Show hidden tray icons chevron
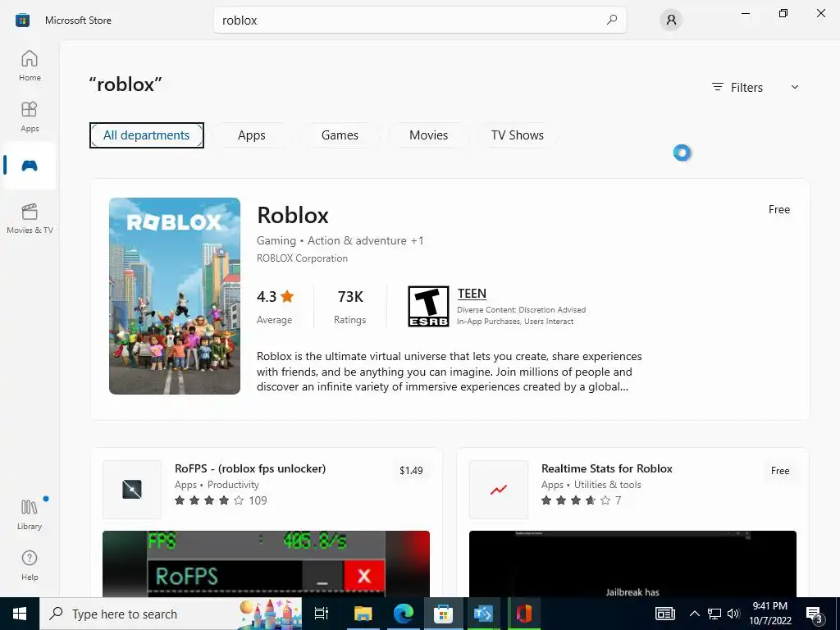The height and width of the screenshot is (630, 840). pos(694,614)
